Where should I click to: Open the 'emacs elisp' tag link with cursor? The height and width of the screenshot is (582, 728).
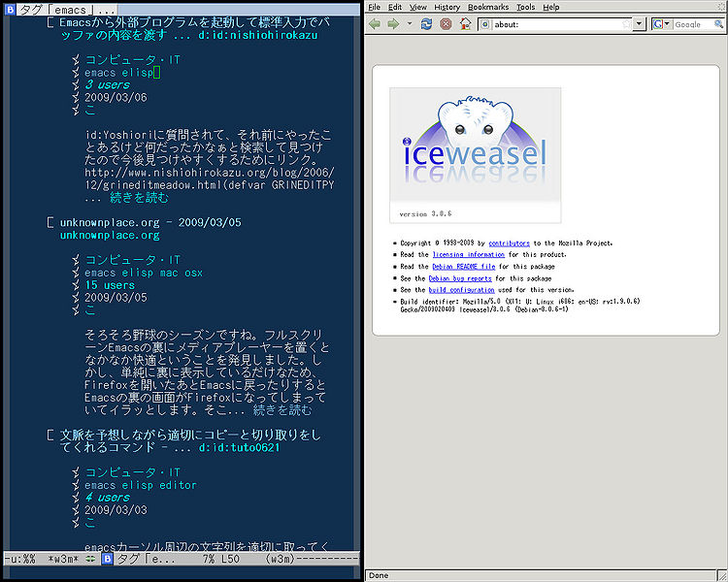point(118,73)
